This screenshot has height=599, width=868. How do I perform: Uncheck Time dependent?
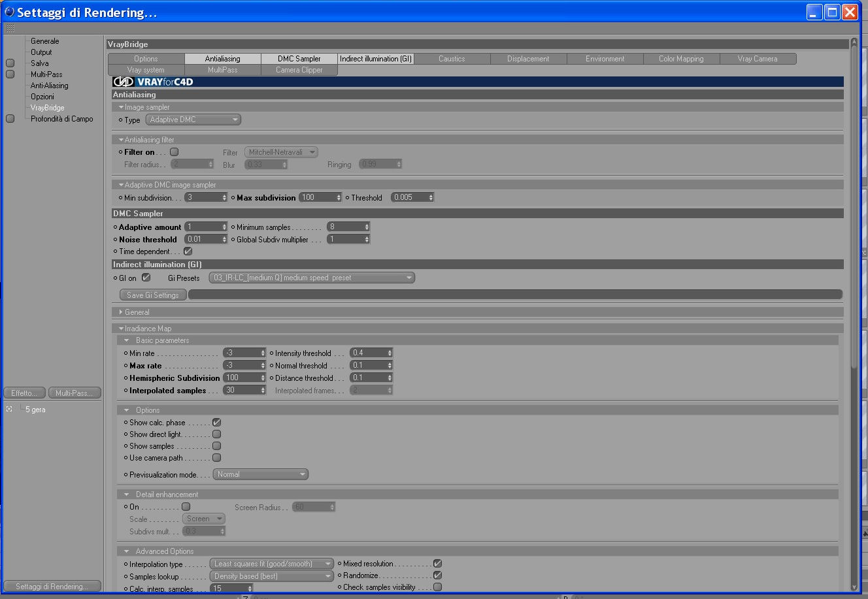click(188, 251)
